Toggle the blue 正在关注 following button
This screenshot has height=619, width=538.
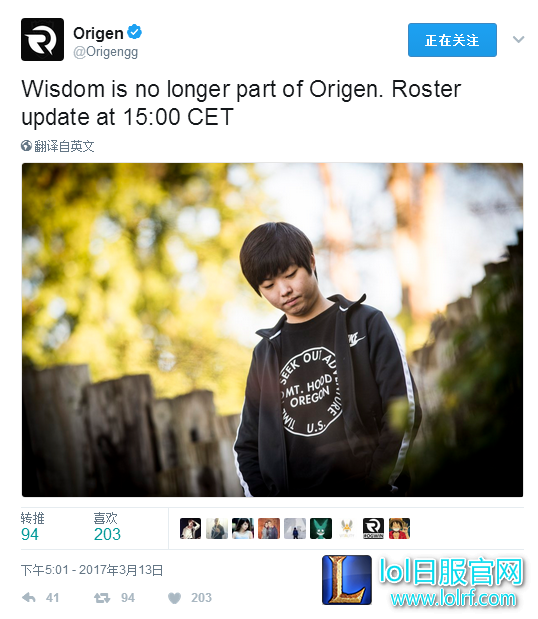point(452,40)
